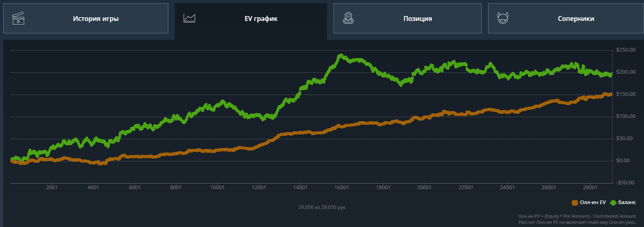644x227 pixels.
Task: Click the green balance peak near hand 16001
Action: pyautogui.click(x=341, y=56)
